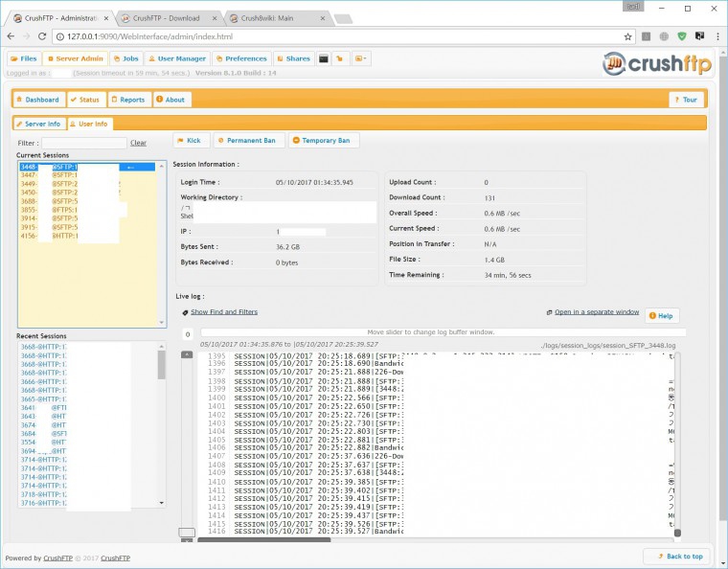Image resolution: width=728 pixels, height=569 pixels.
Task: Click the black terminal console icon
Action: (x=324, y=59)
